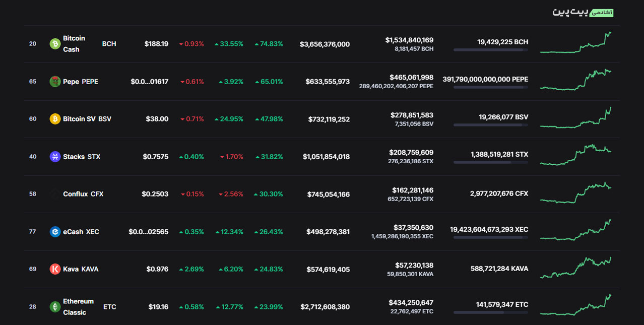View the Pepe 7-day sparkline chart
Image resolution: width=644 pixels, height=325 pixels.
575,80
